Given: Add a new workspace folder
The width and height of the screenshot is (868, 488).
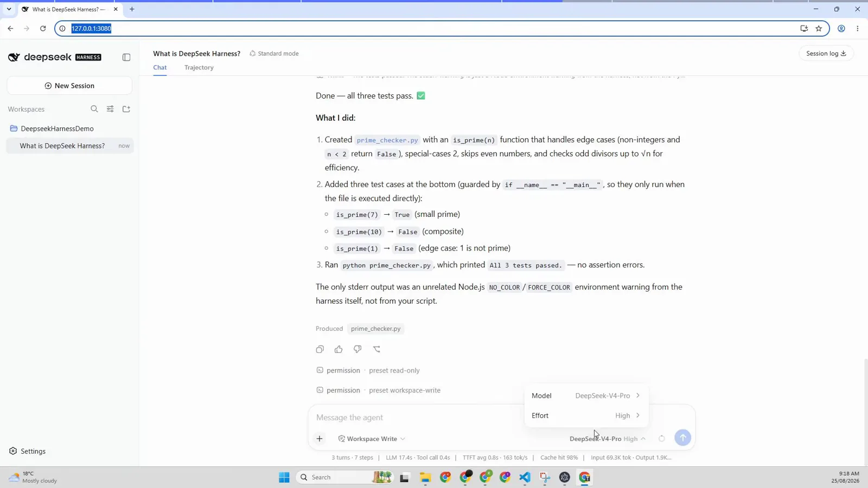Looking at the screenshot, I should click(x=126, y=109).
